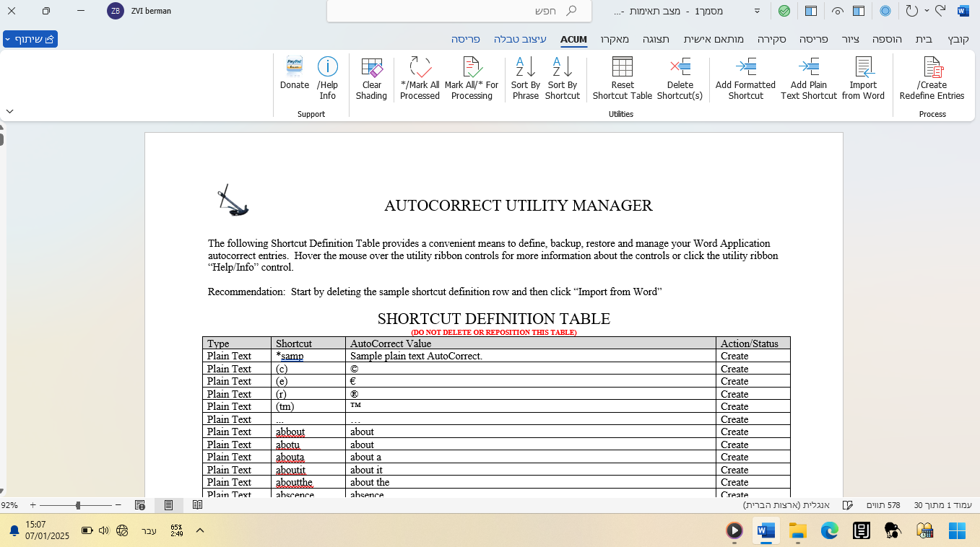Open the תצוגה (View) tab
Screen dimensions: 980x547
click(656, 39)
